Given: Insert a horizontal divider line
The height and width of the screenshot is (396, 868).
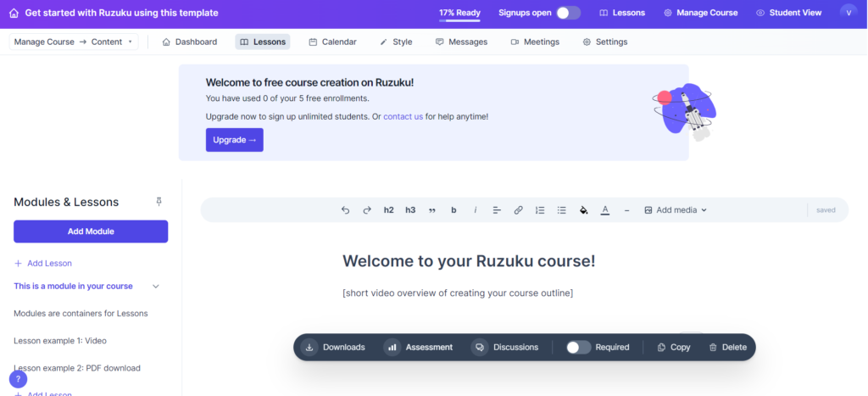Looking at the screenshot, I should 626,210.
